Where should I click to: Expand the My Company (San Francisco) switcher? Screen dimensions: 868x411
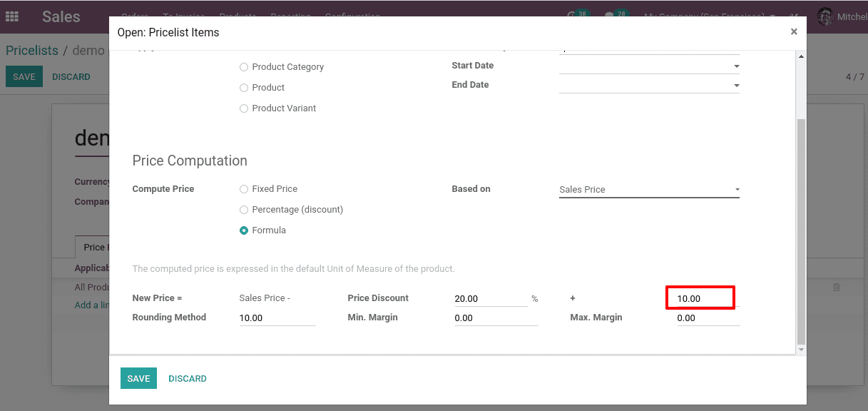pyautogui.click(x=710, y=16)
